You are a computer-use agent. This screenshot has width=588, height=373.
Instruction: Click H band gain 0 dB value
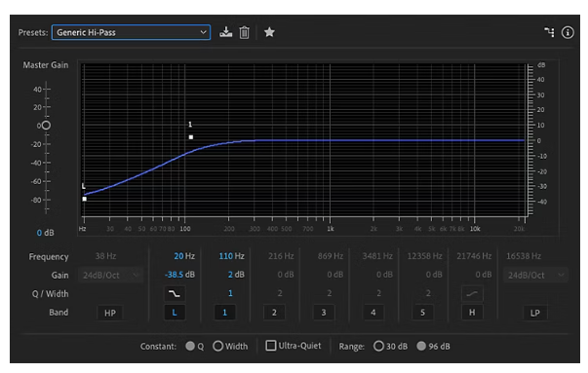point(484,275)
